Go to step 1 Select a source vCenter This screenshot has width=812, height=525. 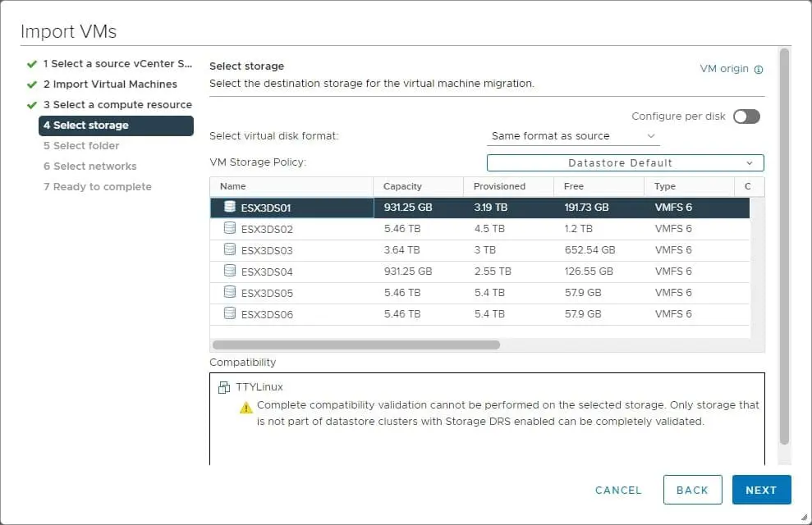click(x=117, y=64)
